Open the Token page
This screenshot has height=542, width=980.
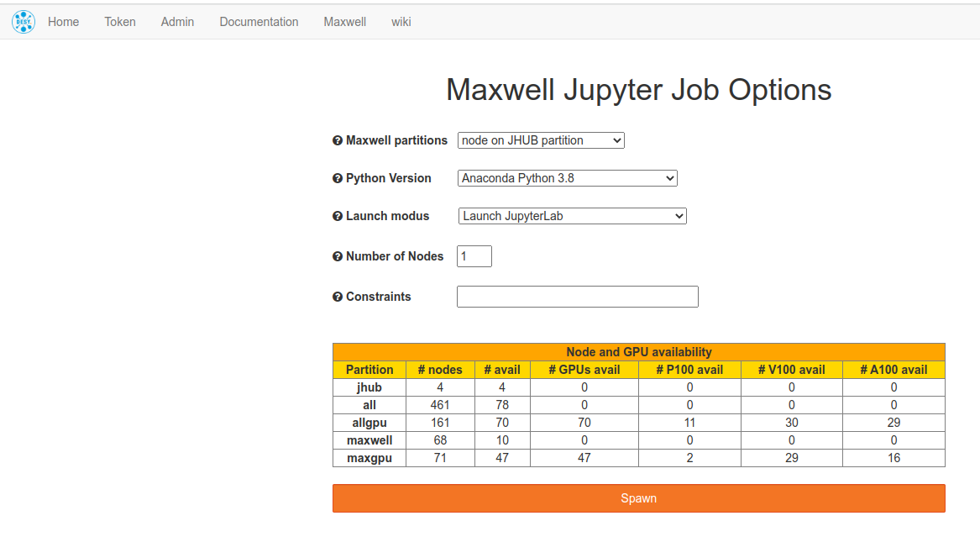point(120,22)
